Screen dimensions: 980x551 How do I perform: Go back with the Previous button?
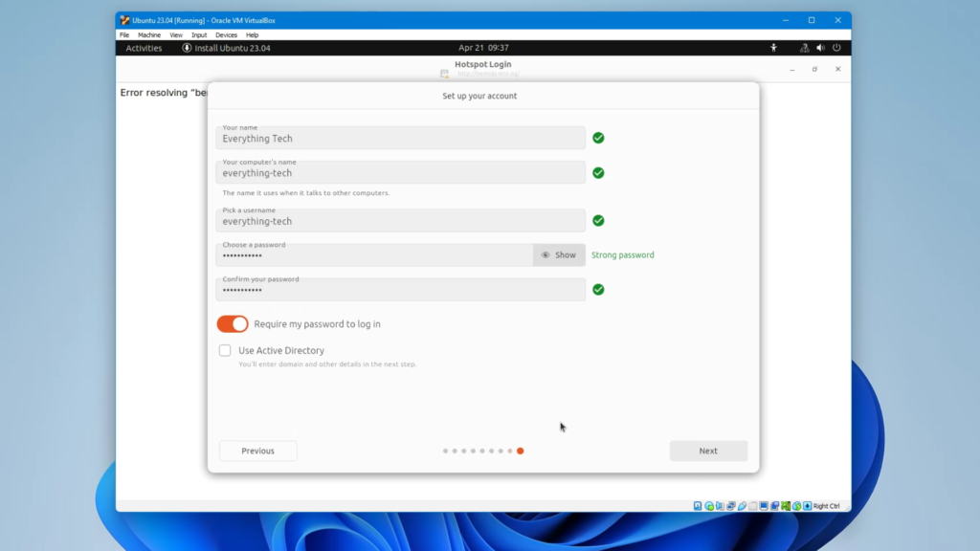click(x=258, y=451)
